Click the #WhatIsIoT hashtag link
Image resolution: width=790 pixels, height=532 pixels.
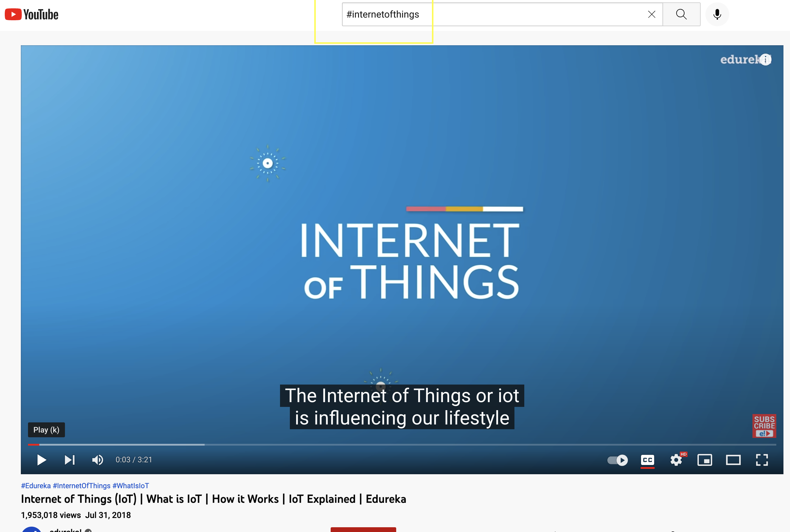click(130, 486)
